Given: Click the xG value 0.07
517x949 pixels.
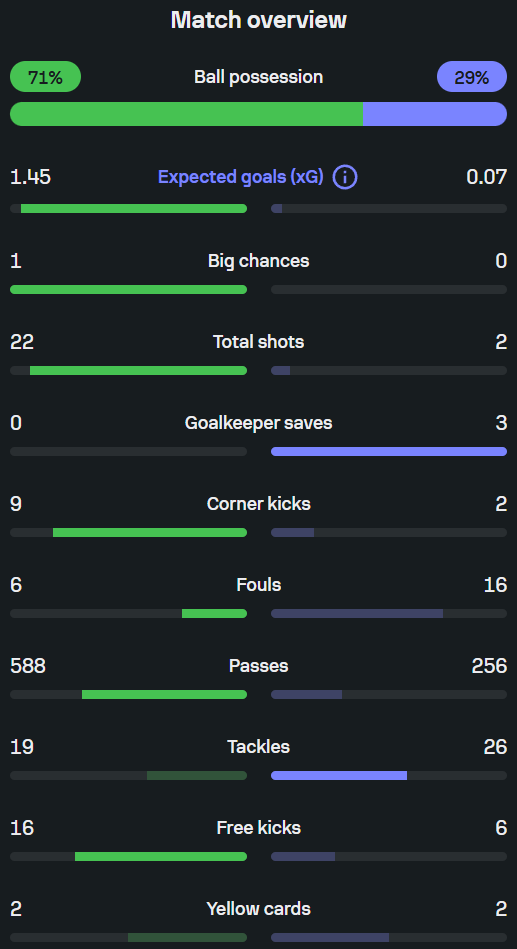Looking at the screenshot, I should coord(486,177).
